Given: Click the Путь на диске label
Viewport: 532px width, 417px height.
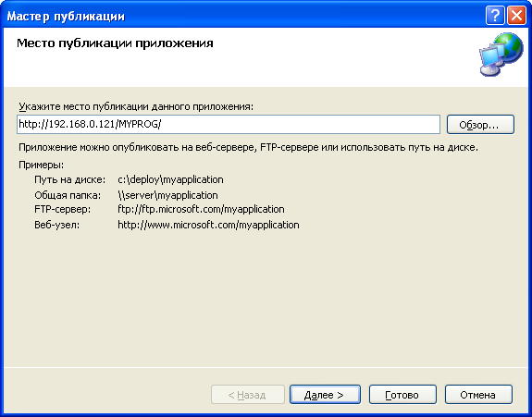Looking at the screenshot, I should 70,179.
